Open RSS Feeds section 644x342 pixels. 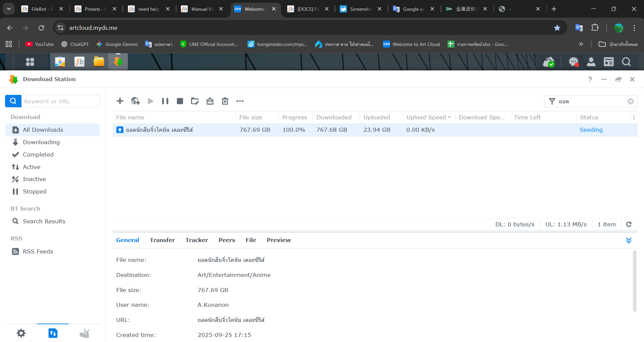pos(38,251)
